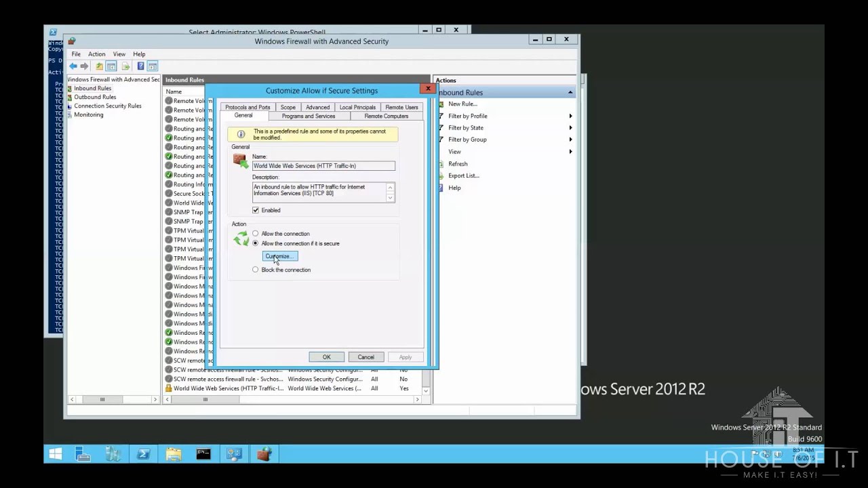Expand Filter by Group submenu
Screen dimensions: 868x488
(x=570, y=140)
